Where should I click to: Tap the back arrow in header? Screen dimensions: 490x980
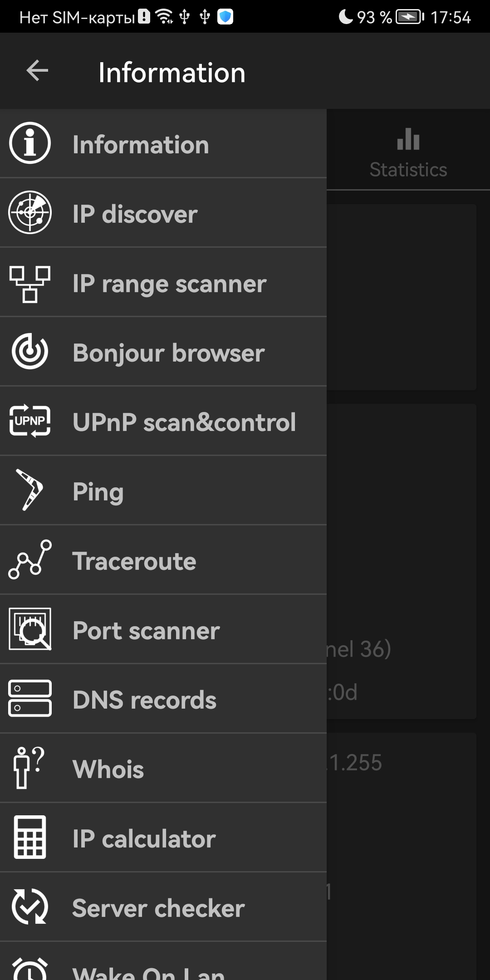tap(37, 71)
